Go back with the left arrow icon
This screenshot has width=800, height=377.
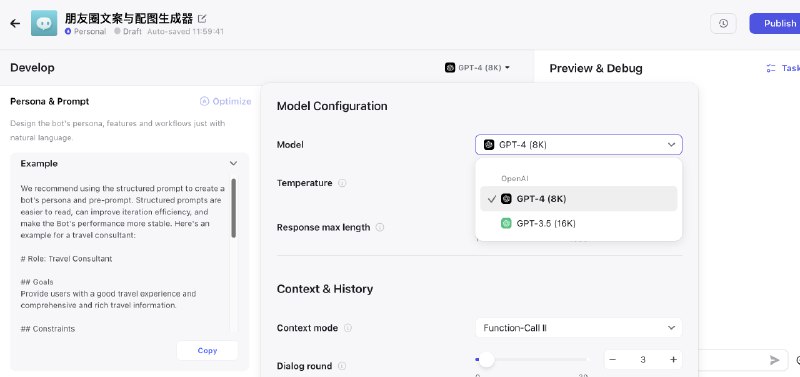[15, 23]
